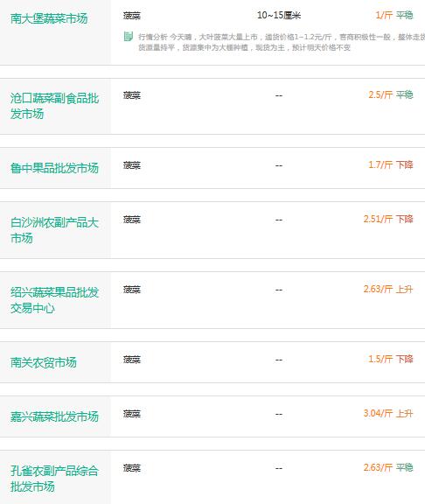425x504 pixels.
Task: Open 南关农贸市场 link
Action: coord(44,362)
